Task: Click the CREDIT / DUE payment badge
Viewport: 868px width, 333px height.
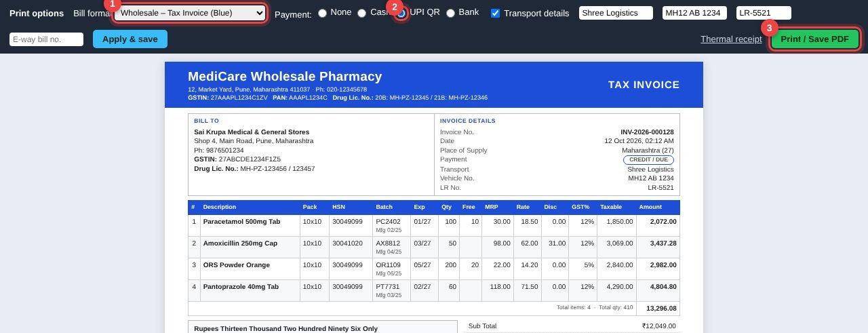Action: pyautogui.click(x=648, y=160)
